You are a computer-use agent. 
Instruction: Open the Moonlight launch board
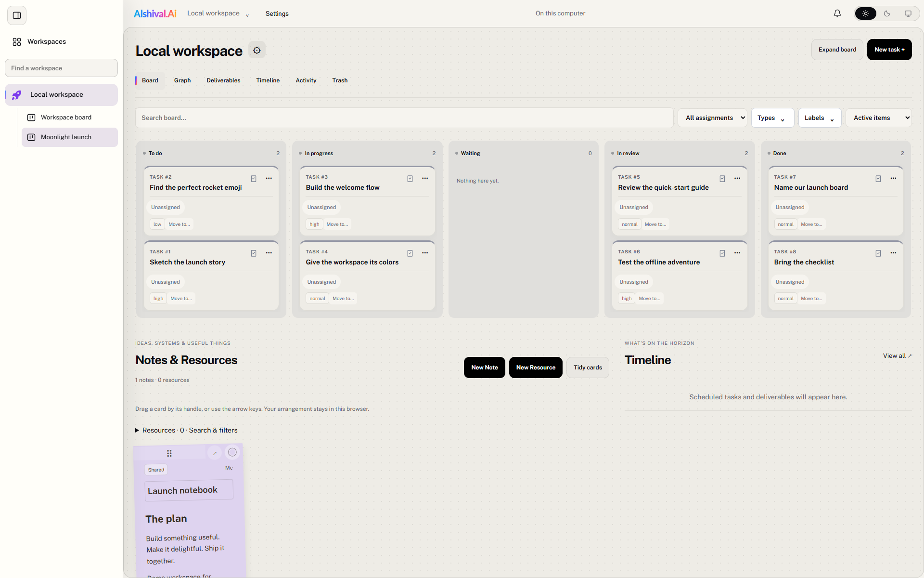tap(70, 137)
